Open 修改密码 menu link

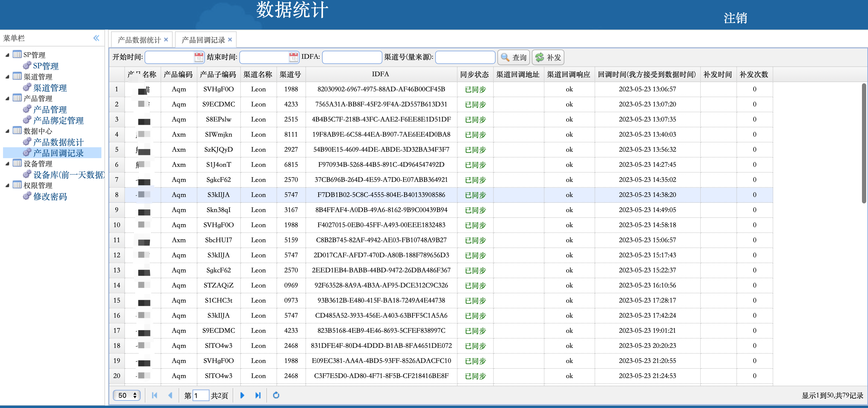[x=50, y=196]
